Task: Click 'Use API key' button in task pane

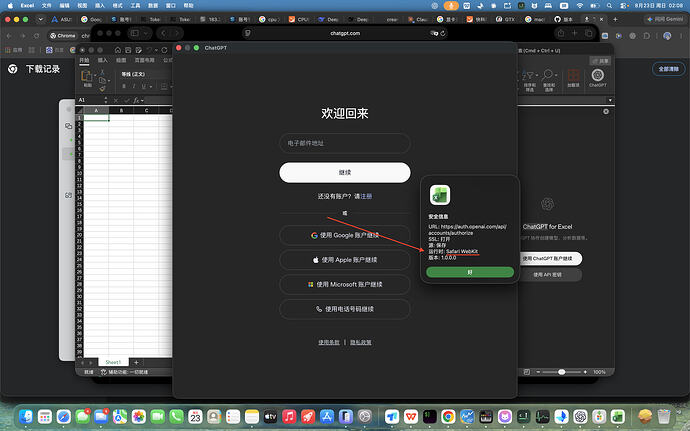Action: (x=547, y=275)
